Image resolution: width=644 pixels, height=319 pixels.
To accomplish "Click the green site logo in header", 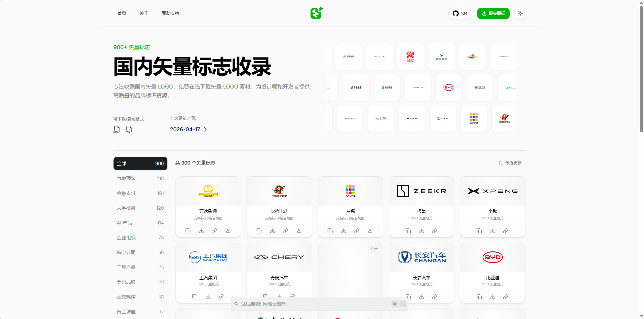I will (316, 13).
